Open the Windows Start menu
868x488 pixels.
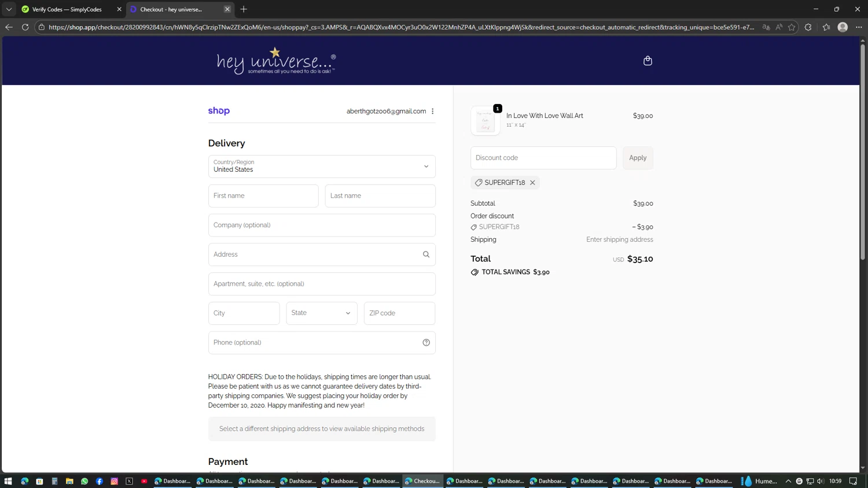(8, 481)
